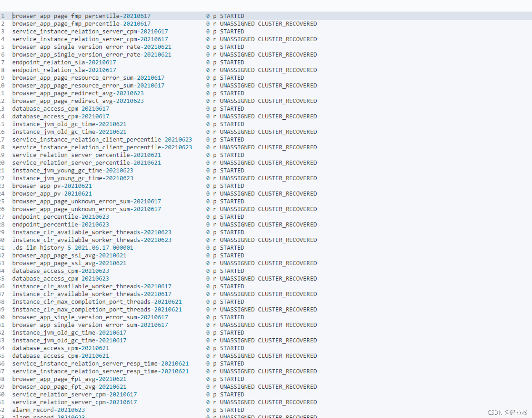
Task: Select alarm_record-20210623 in the STARTED row
Action: [48, 410]
